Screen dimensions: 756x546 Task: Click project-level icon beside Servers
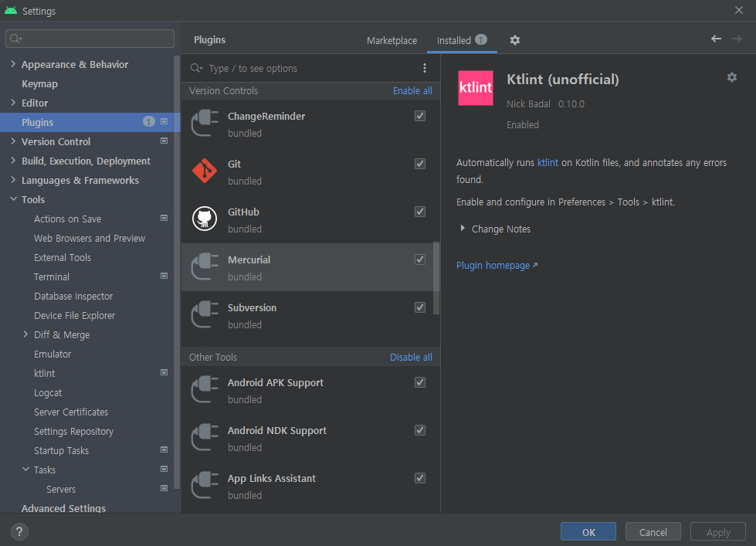(x=164, y=488)
